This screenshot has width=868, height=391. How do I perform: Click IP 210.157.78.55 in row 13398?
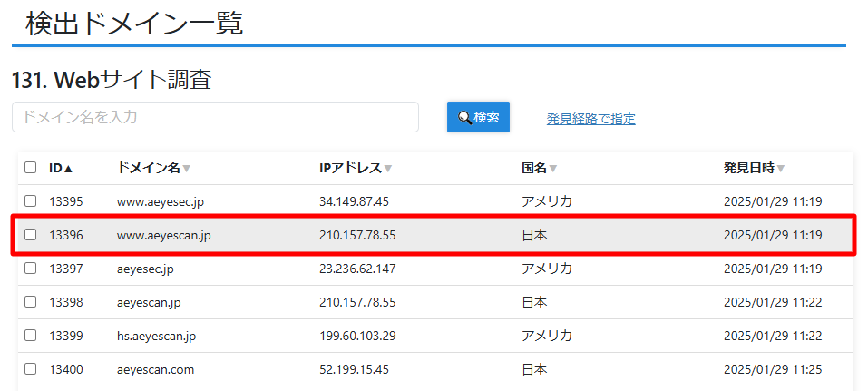[357, 302]
